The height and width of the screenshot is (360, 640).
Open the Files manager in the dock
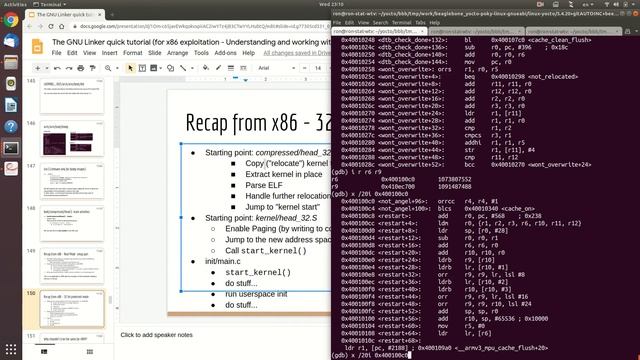(11, 62)
